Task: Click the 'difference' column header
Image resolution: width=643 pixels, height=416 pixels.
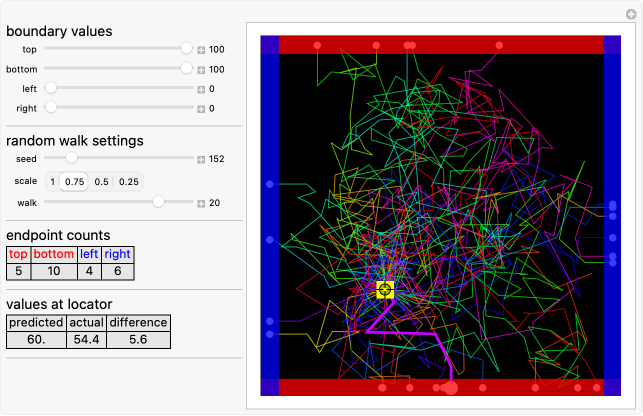Action: coord(138,323)
